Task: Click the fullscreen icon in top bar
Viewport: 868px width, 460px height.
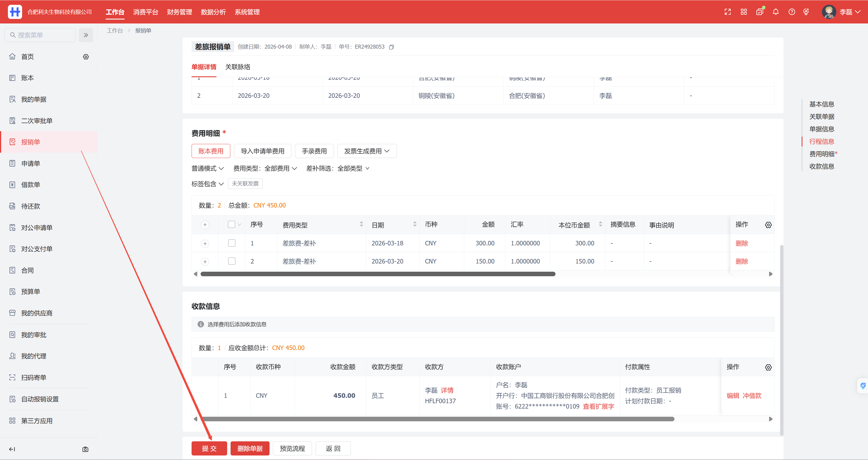Action: pyautogui.click(x=728, y=12)
